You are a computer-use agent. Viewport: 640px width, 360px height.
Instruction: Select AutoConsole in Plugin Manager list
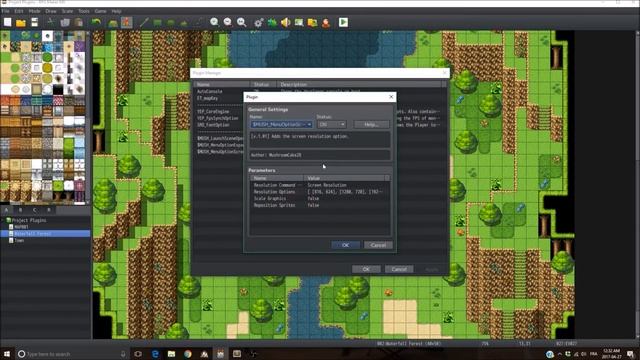pos(210,91)
